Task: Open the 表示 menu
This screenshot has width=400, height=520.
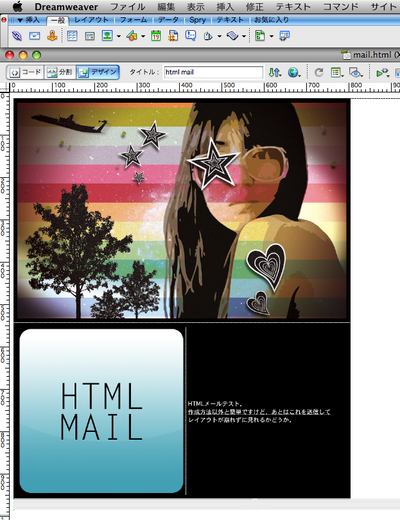Action: tap(196, 7)
